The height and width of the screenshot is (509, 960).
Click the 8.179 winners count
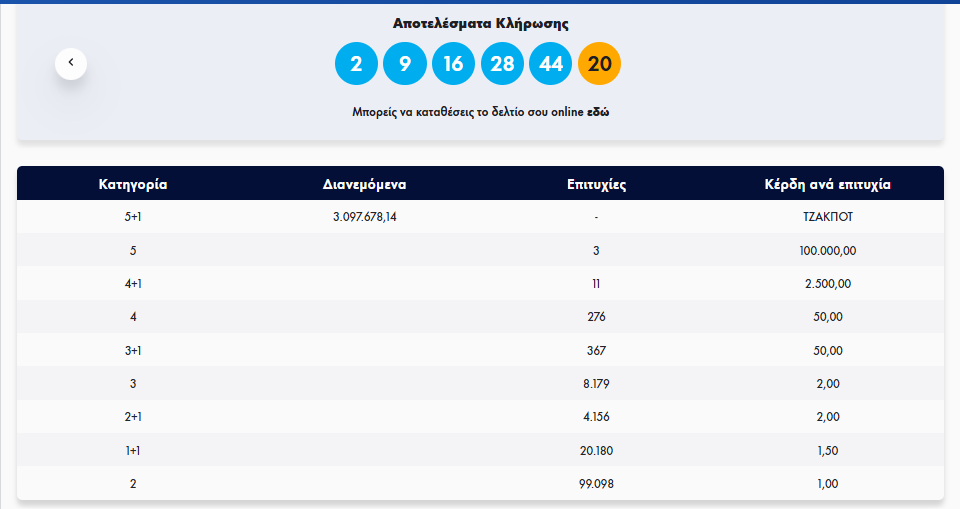[596, 383]
